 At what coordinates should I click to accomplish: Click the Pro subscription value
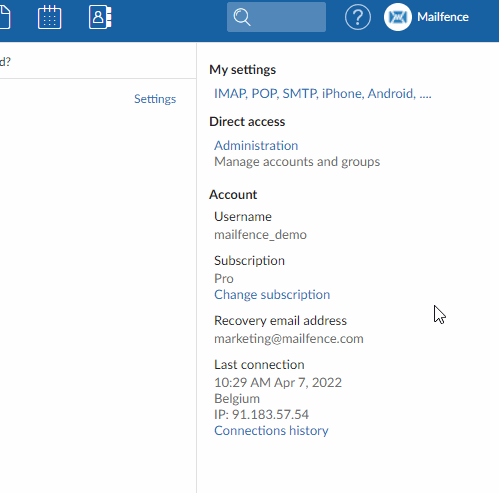coord(224,279)
